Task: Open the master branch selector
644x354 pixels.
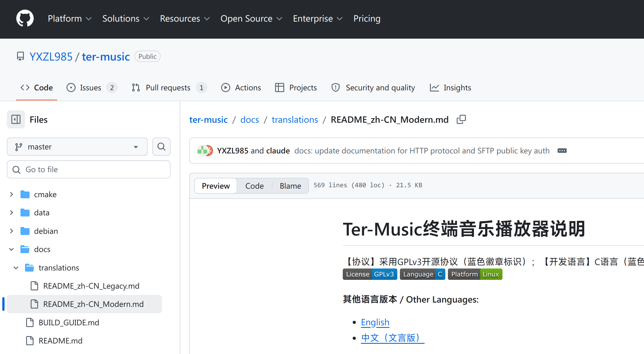Action: (77, 147)
